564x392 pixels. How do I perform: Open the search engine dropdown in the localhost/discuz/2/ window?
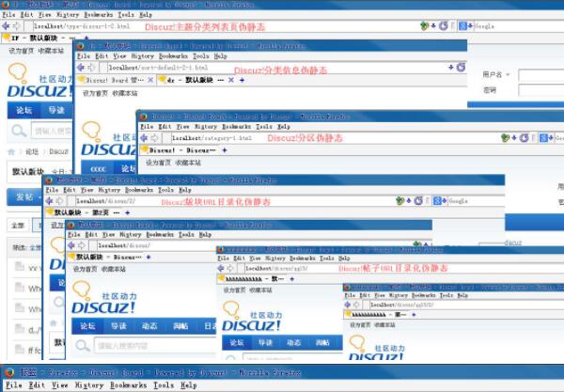(x=445, y=200)
